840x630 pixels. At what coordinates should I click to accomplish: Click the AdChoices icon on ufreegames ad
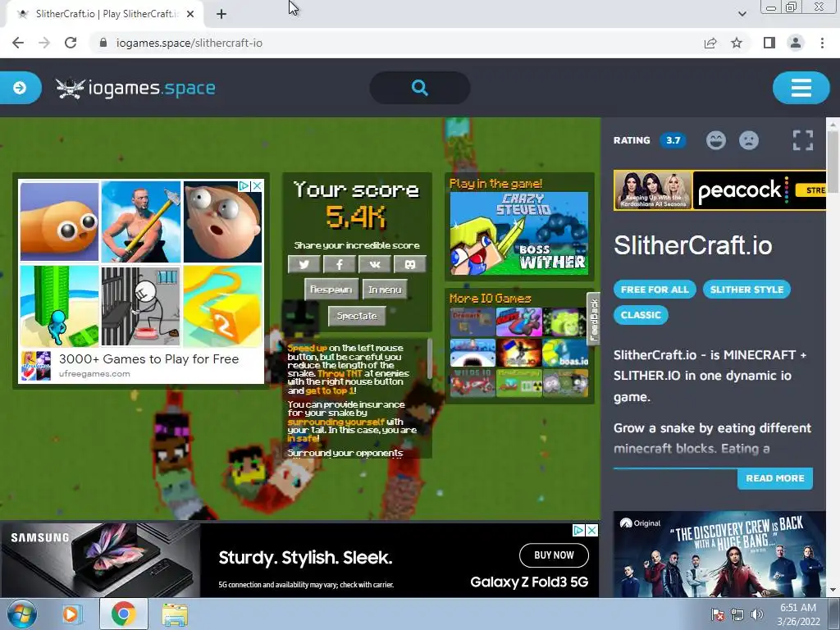(244, 186)
